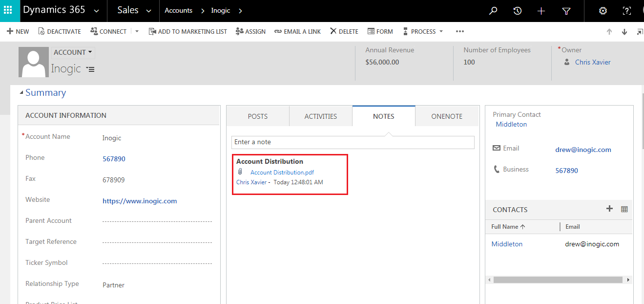Switch to the POSTS tab
This screenshot has height=304, width=644.
point(258,116)
